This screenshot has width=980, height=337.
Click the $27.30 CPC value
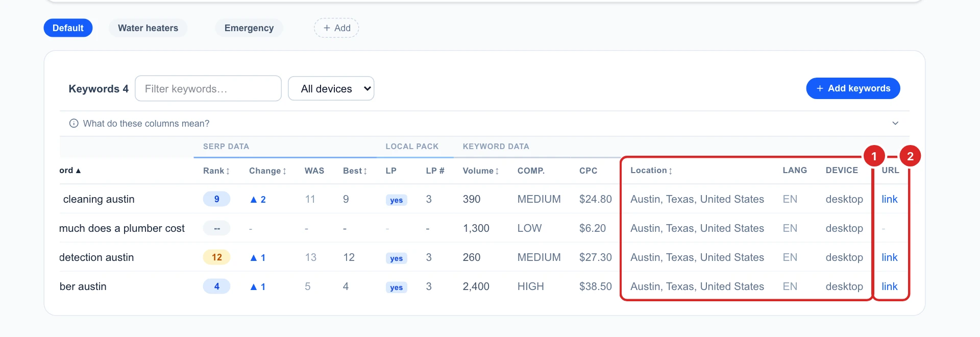pyautogui.click(x=596, y=257)
